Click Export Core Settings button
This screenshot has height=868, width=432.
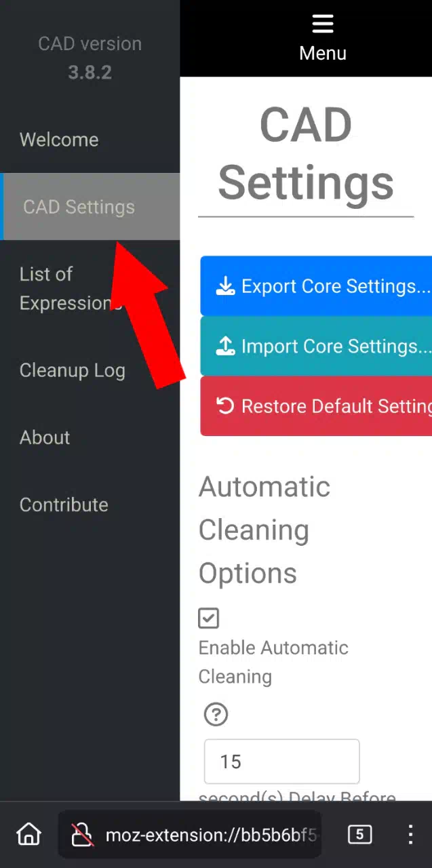pos(316,286)
